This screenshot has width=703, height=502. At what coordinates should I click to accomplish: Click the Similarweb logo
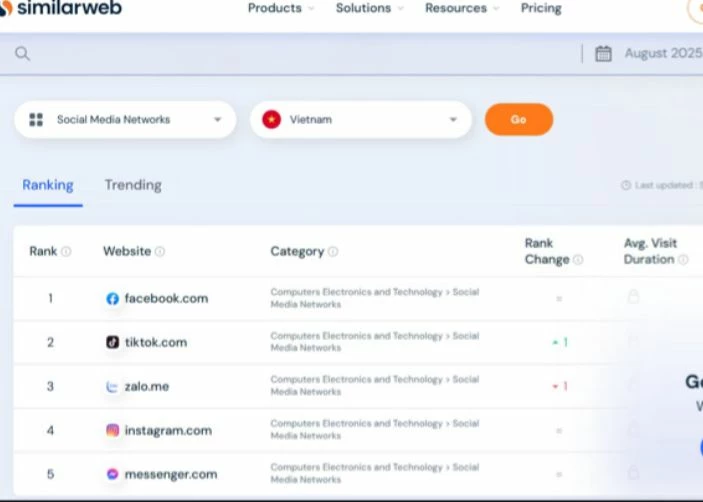click(x=60, y=9)
